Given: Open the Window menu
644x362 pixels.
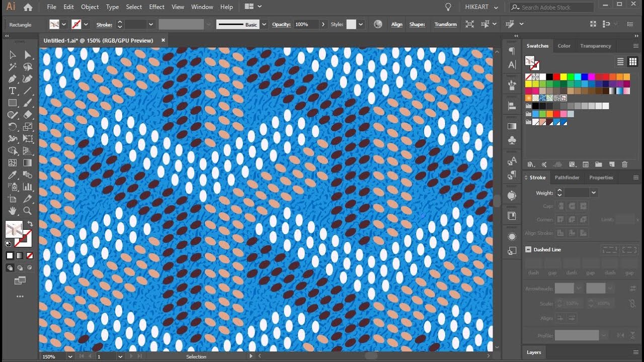Looking at the screenshot, I should coord(202,7).
